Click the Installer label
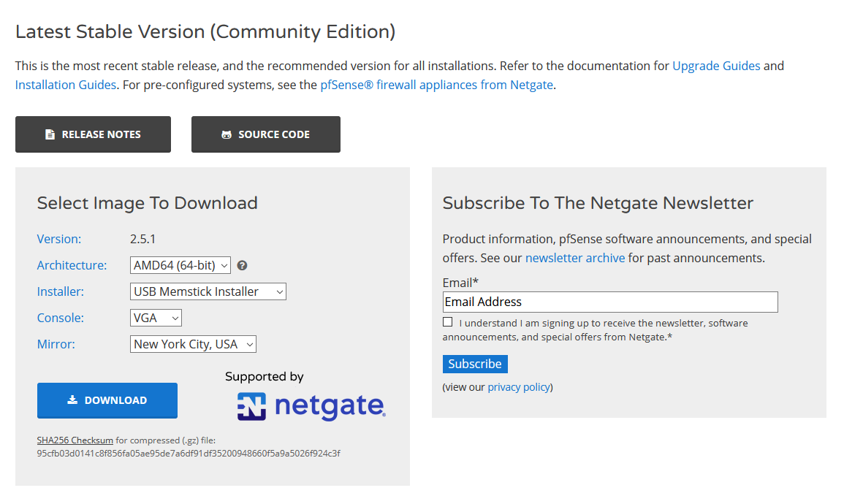This screenshot has width=863, height=504. pos(61,291)
